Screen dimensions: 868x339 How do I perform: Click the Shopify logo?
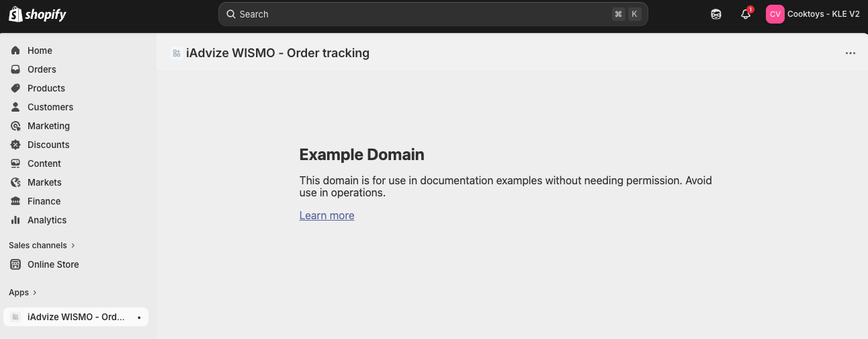(38, 14)
